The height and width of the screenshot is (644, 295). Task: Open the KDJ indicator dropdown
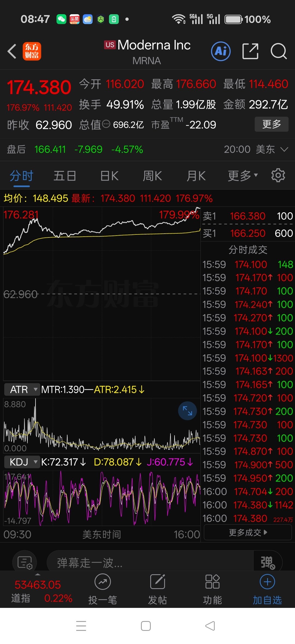(22, 462)
